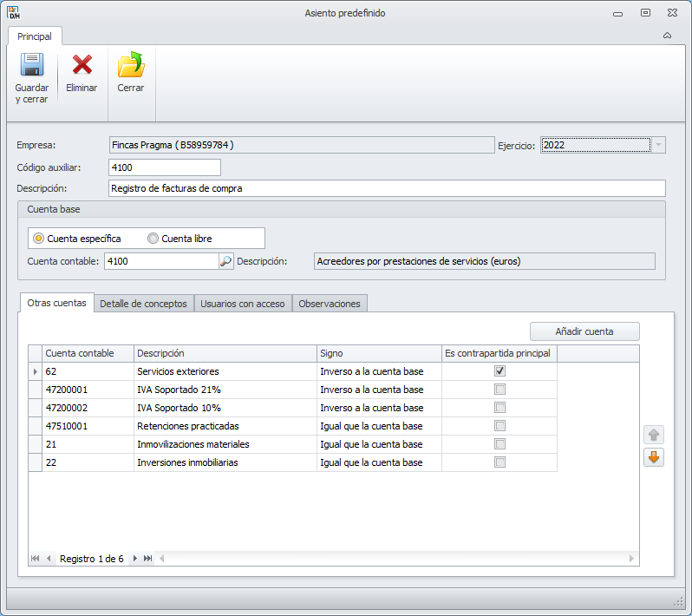Viewport: 692px width, 616px height.
Task: Click the Eliminar red X icon
Action: [x=82, y=65]
